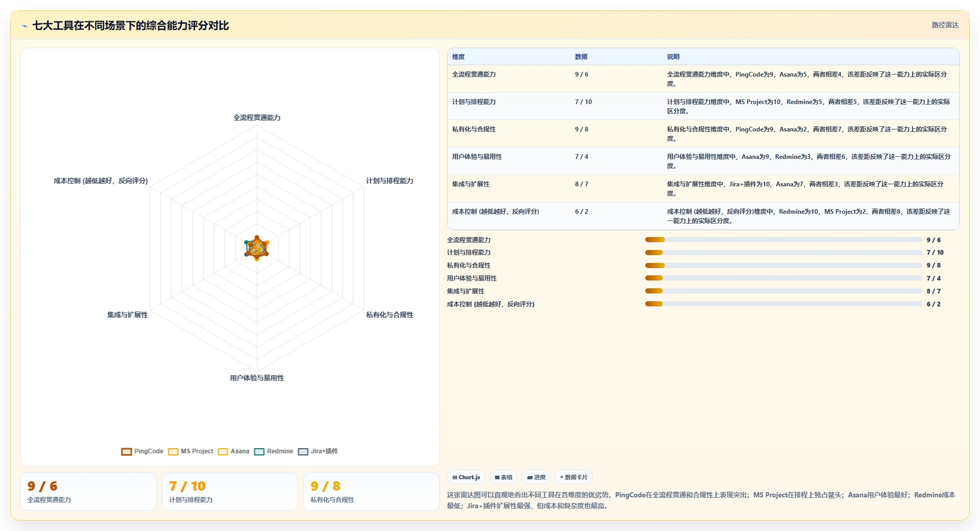Click the 全流程贯通能力 progress bar
Viewport: 980px width, 531px height.
point(783,240)
